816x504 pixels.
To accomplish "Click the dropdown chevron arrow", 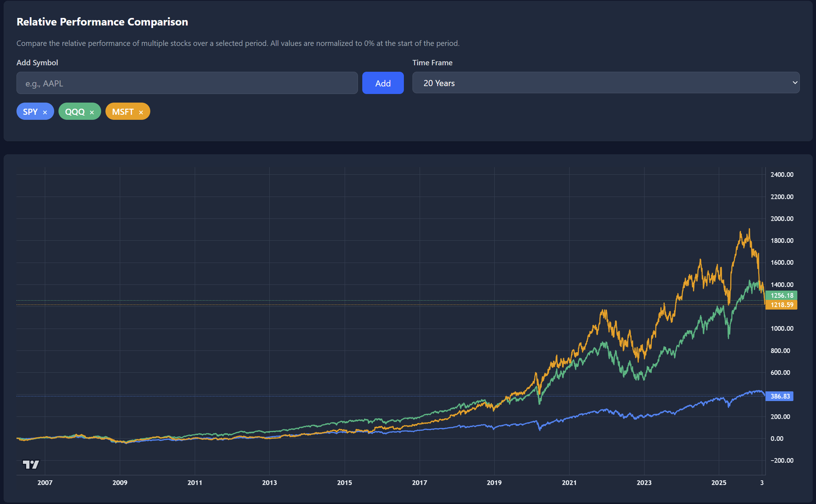I will tap(794, 83).
